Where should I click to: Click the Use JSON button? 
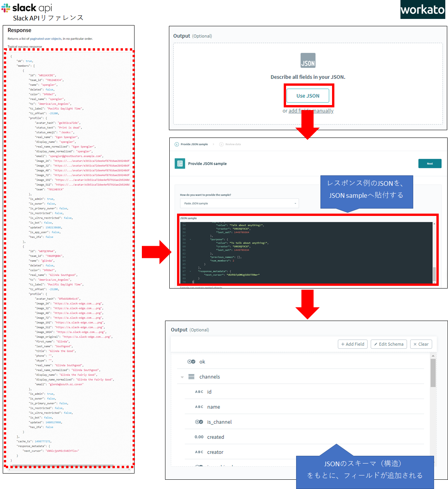tap(308, 96)
